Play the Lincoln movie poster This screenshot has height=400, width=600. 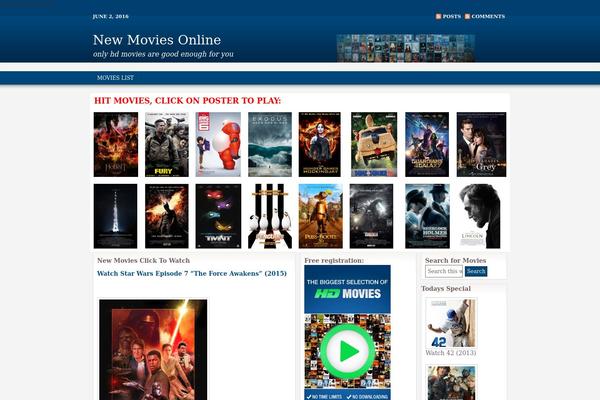point(478,216)
